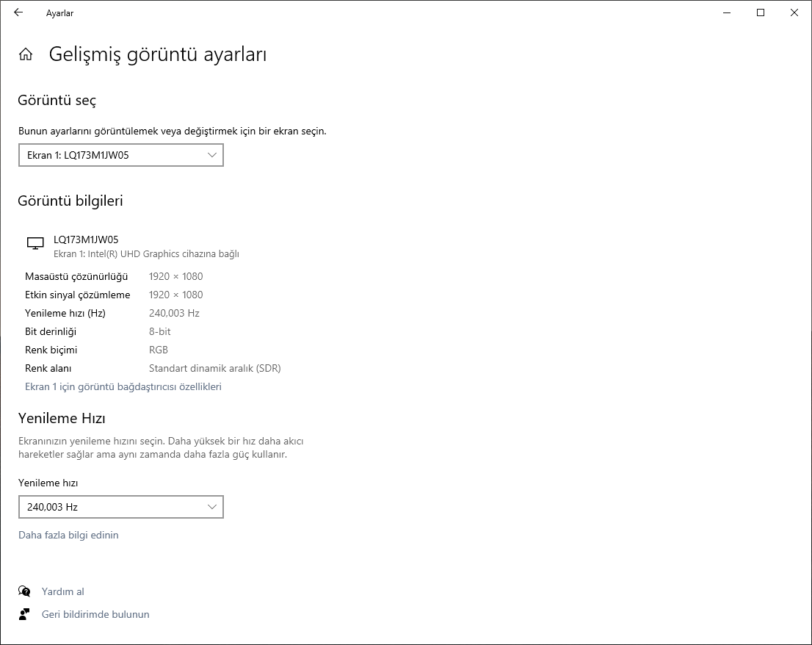Click the monitor icon beside LQ173M1JW05
The image size is (812, 645).
click(35, 244)
